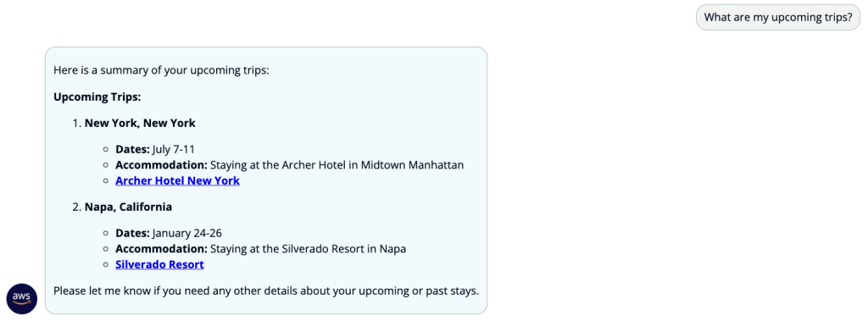Click the closing "Please let me know" sentence

coord(266,290)
